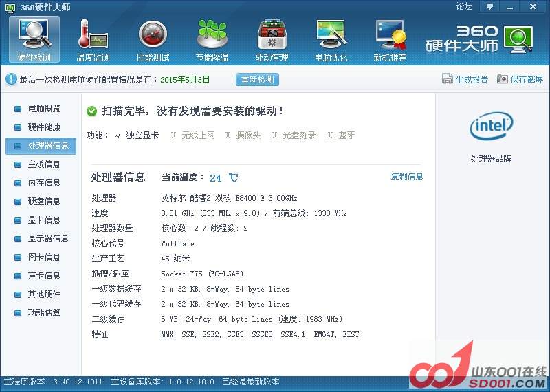
Task: Open the title bar dropdown menu arrow
Action: coord(489,7)
